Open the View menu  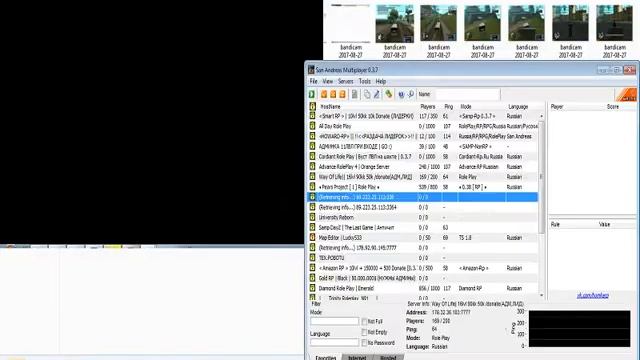pyautogui.click(x=328, y=81)
